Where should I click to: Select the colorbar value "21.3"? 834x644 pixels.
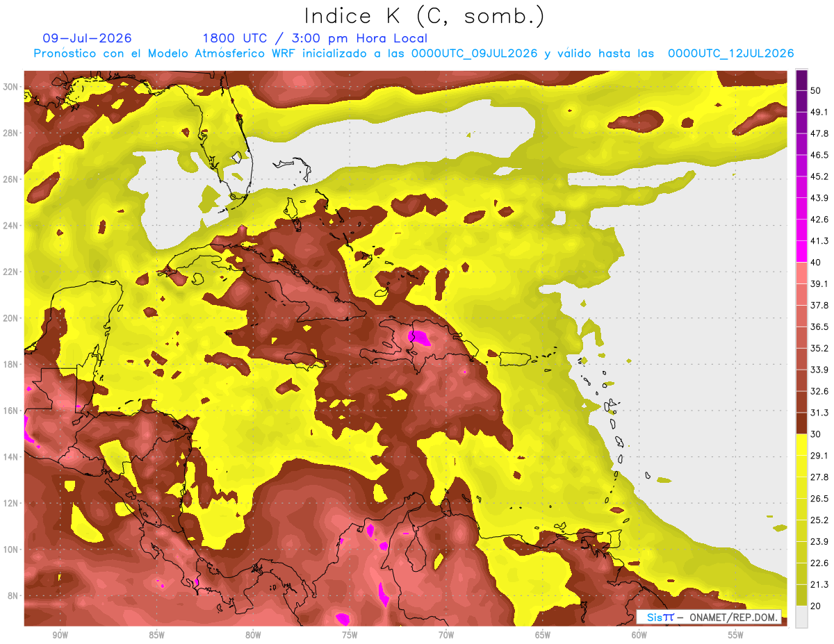tap(819, 585)
